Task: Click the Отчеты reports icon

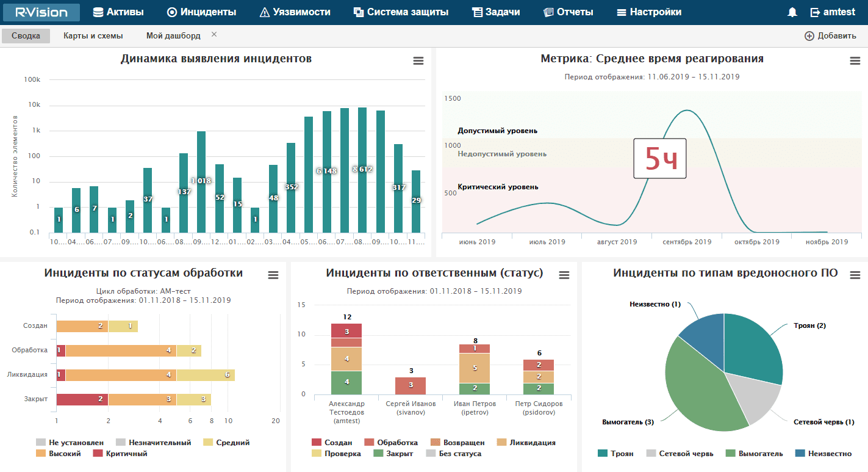Action: click(548, 12)
